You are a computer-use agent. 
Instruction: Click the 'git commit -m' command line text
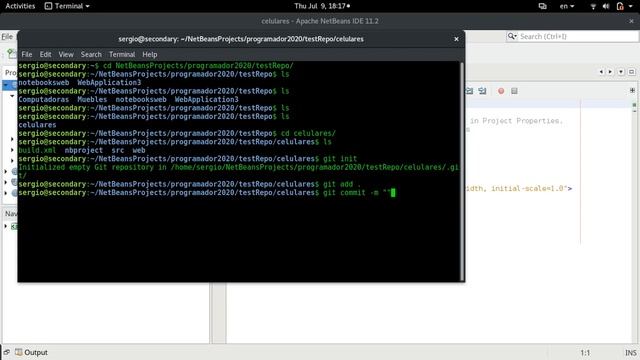tap(351, 192)
